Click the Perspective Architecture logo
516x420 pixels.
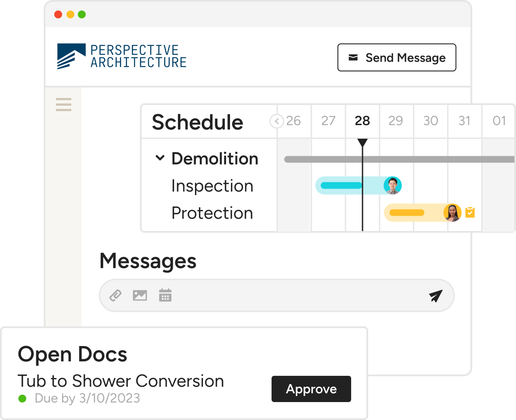click(x=122, y=56)
